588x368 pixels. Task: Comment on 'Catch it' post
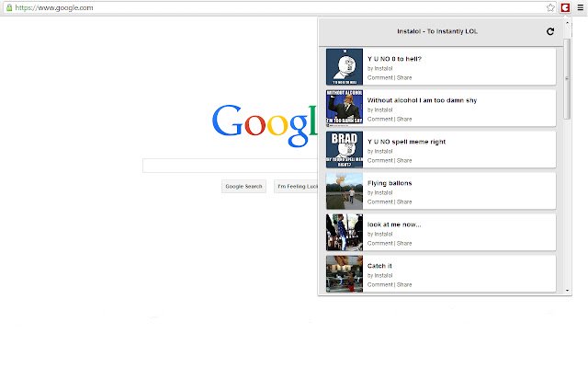[x=379, y=284]
